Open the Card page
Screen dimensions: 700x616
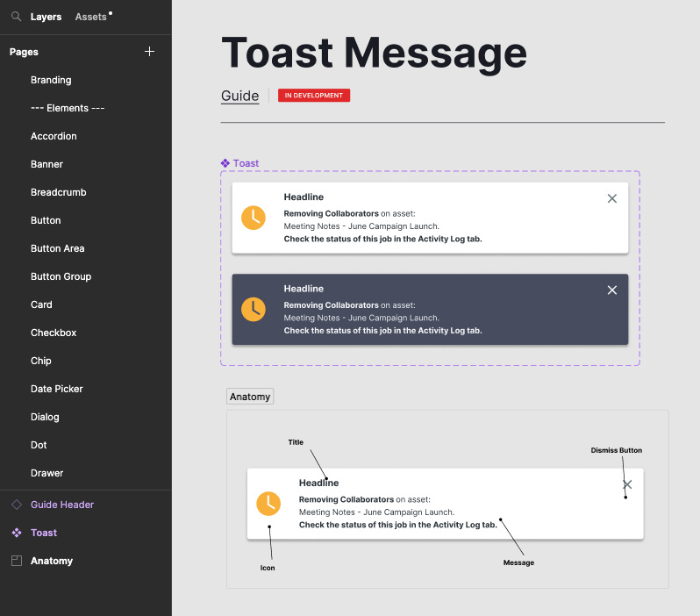click(x=41, y=304)
